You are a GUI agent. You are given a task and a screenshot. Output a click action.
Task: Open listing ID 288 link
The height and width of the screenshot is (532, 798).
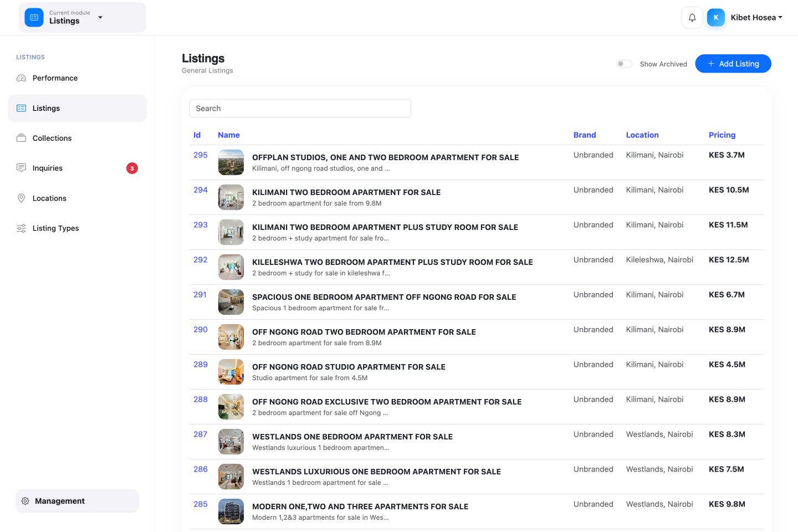pos(201,400)
